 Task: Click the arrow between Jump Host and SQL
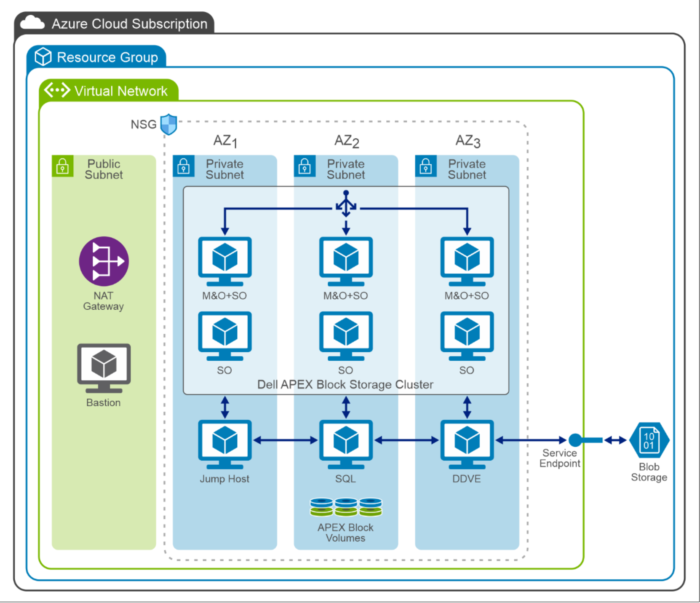coord(286,440)
